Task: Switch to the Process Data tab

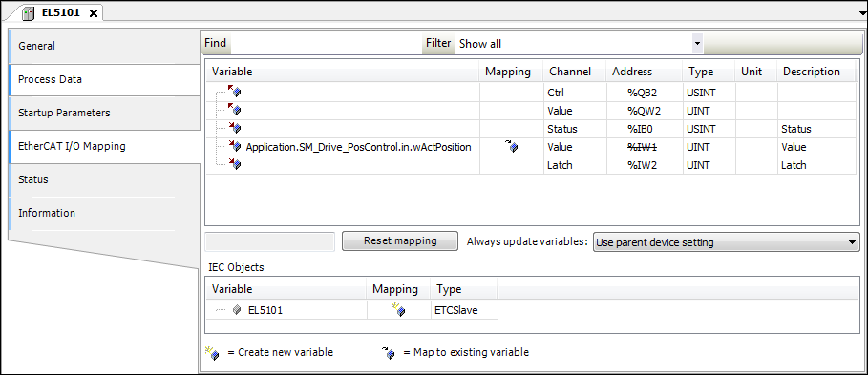Action: [x=104, y=79]
